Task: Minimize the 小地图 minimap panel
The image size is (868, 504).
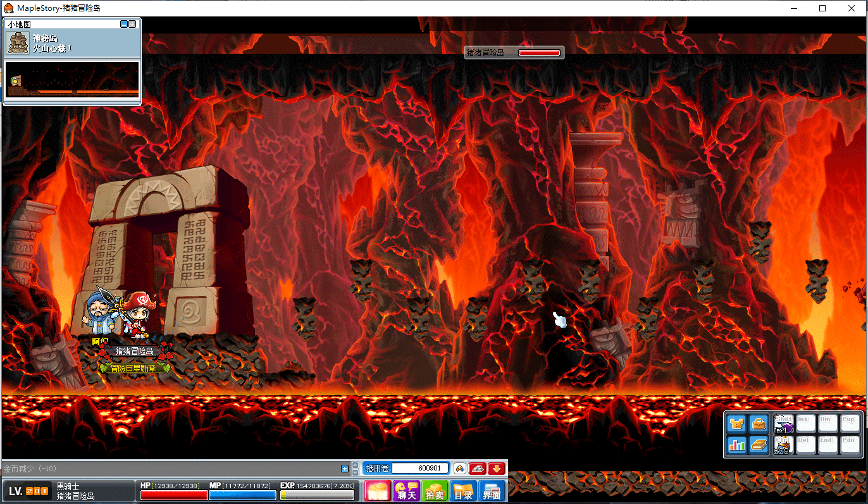Action: pyautogui.click(x=124, y=24)
